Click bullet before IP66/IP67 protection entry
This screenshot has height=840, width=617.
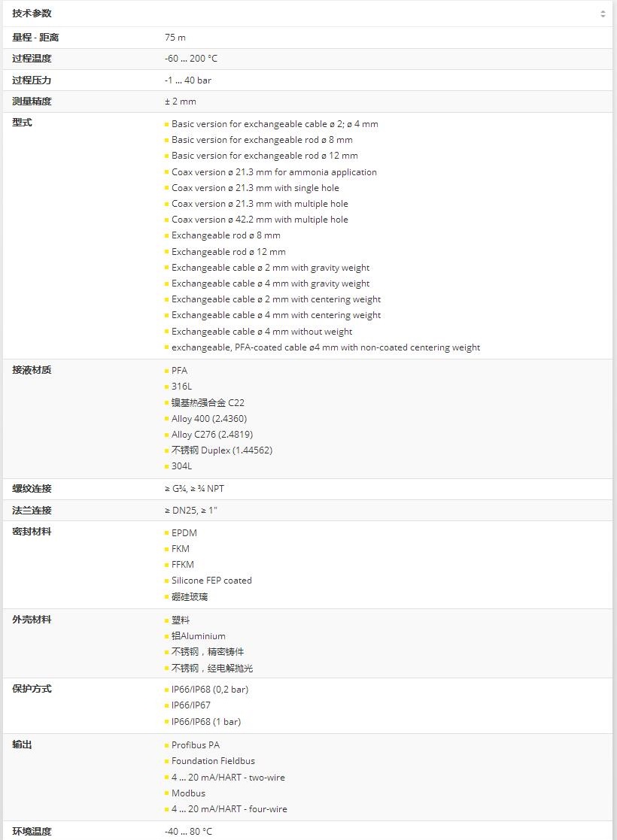click(x=166, y=706)
